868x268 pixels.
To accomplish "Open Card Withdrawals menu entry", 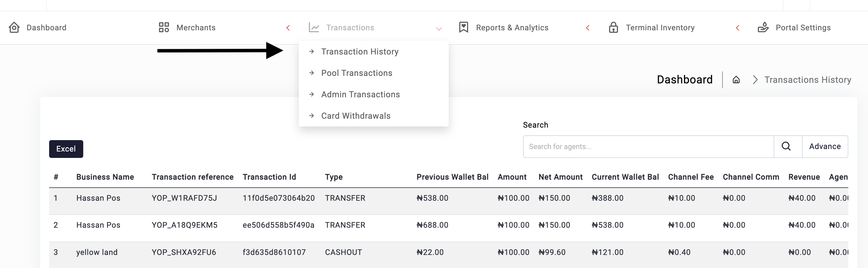I will coord(355,116).
